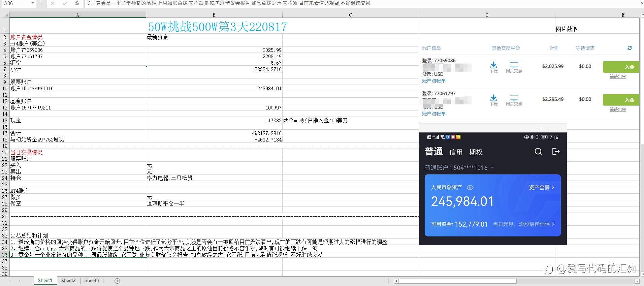Switch to the Sheet2 tab
644x286 pixels.
(68, 280)
